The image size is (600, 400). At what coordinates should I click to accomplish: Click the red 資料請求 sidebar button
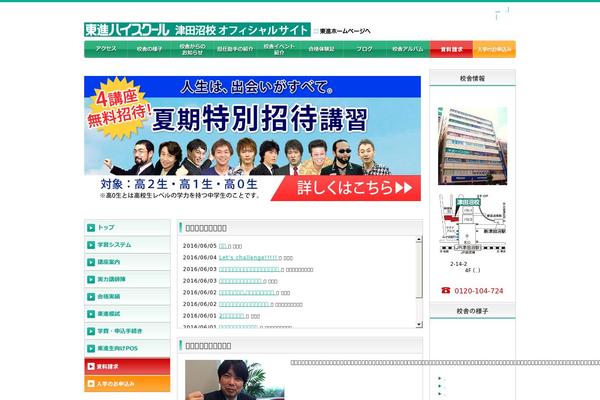[x=127, y=366]
